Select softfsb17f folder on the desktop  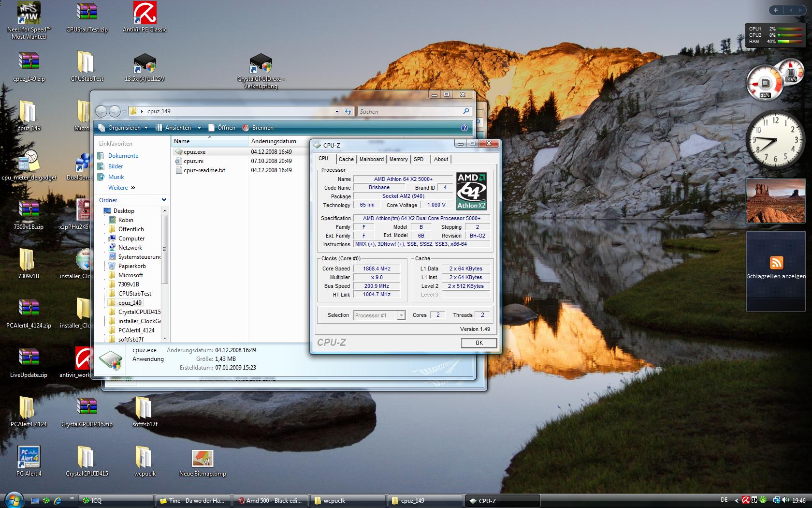coord(145,412)
